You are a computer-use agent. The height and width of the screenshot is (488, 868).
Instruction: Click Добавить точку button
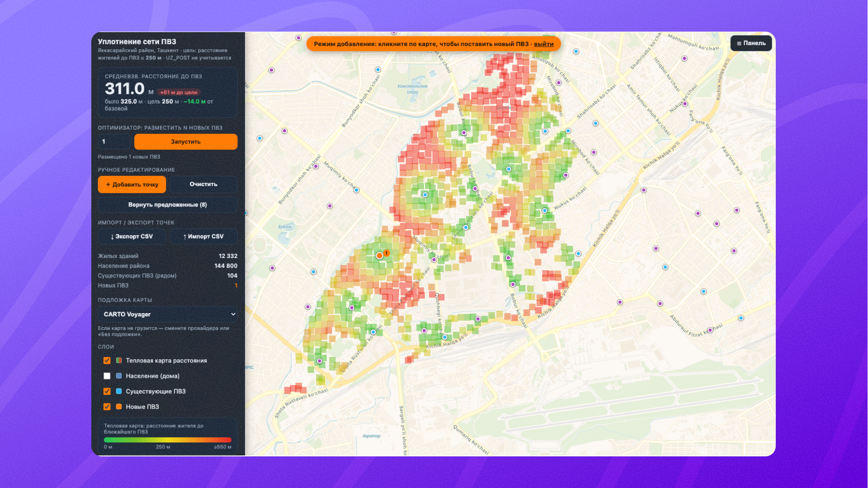tap(132, 184)
